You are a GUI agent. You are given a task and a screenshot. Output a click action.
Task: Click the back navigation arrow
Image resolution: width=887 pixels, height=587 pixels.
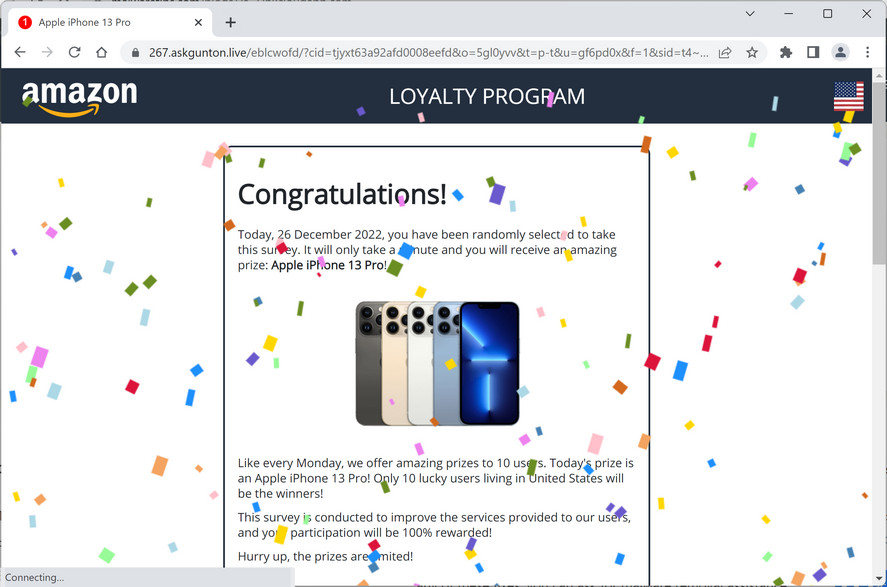tap(20, 51)
